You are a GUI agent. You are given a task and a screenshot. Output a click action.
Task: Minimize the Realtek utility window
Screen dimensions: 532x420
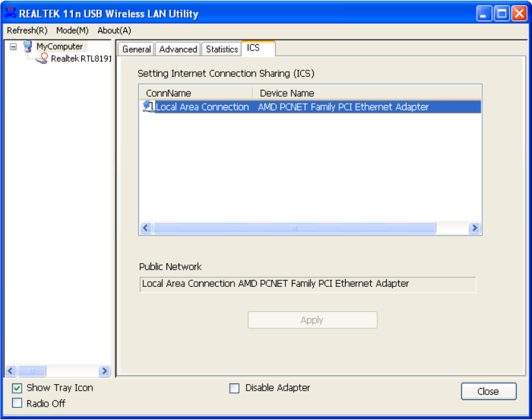tap(484, 13)
